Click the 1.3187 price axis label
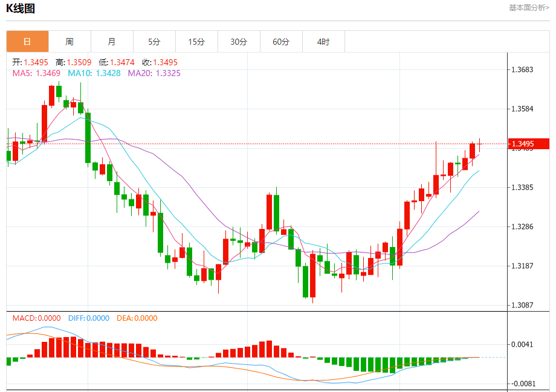 522,266
